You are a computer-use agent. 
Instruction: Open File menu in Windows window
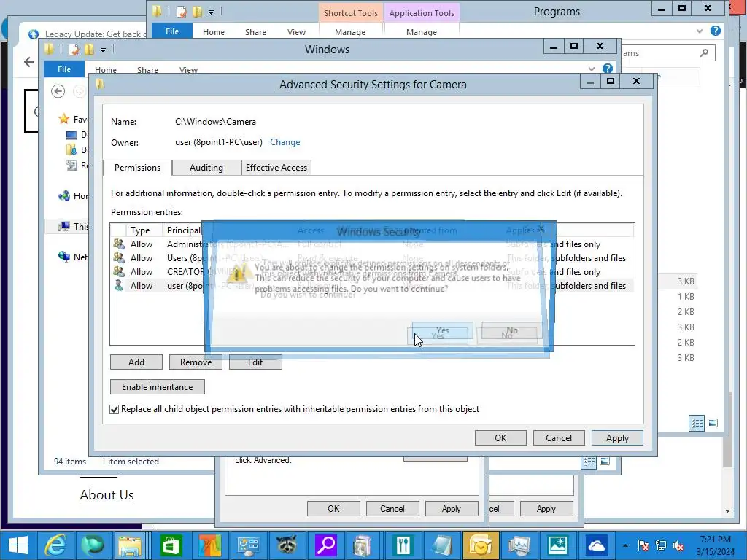click(64, 69)
